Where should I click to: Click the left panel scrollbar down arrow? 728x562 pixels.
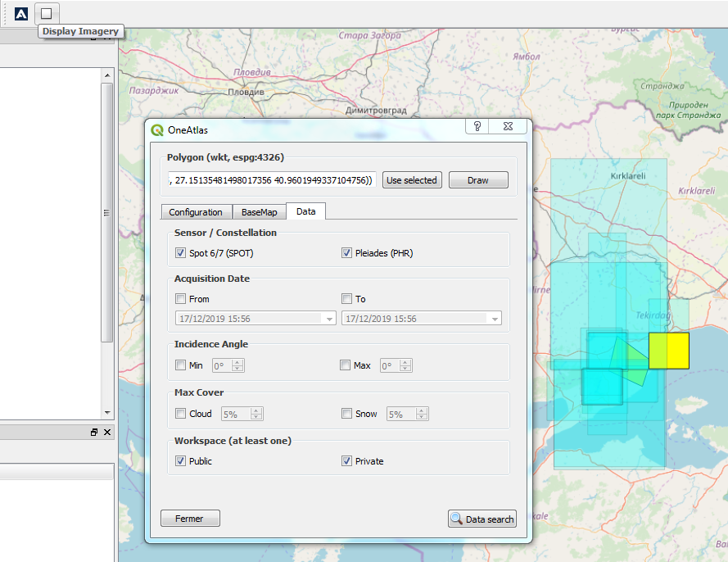click(107, 412)
